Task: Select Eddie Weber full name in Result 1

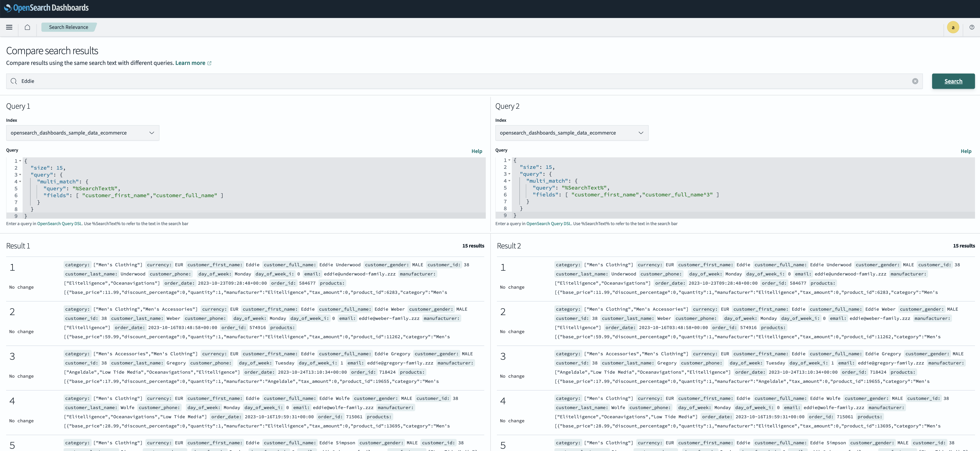Action: pos(390,309)
